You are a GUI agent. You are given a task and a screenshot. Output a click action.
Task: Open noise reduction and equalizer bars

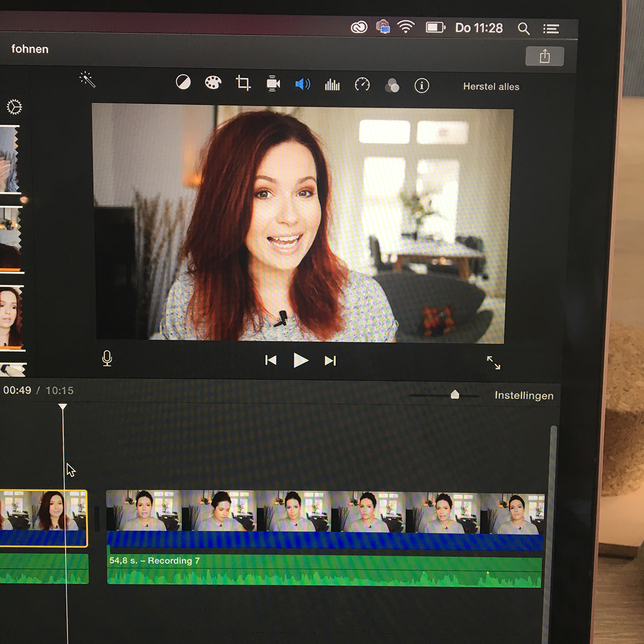point(332,85)
